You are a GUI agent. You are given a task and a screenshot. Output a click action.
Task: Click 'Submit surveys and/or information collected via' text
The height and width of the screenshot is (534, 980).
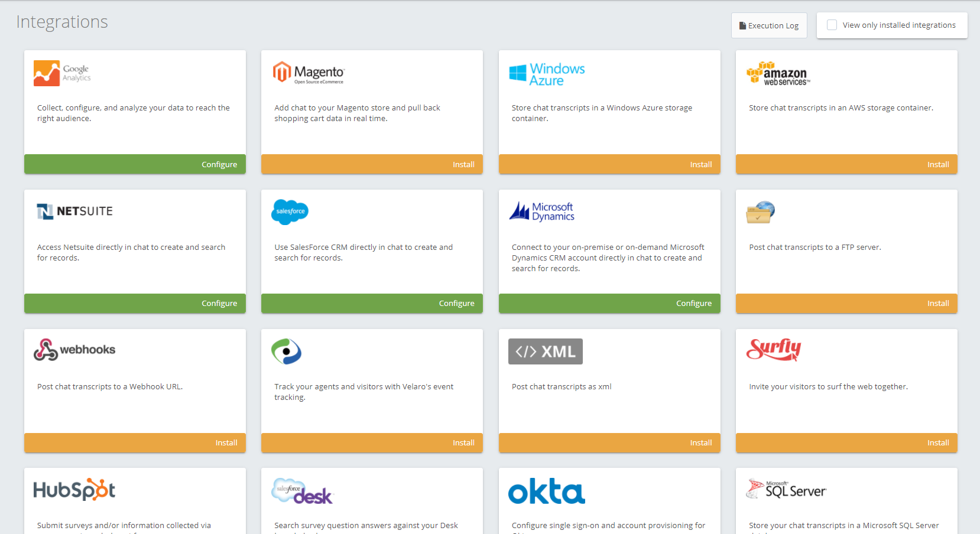[x=124, y=525]
